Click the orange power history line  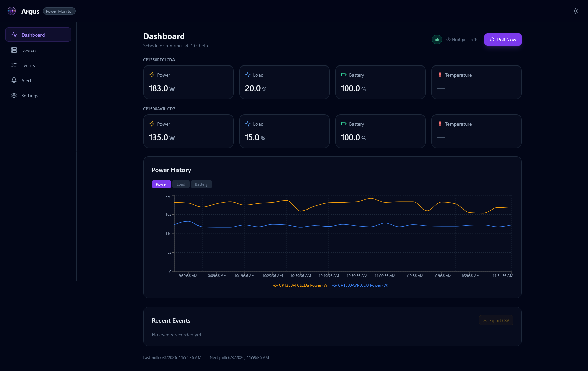[x=343, y=202]
